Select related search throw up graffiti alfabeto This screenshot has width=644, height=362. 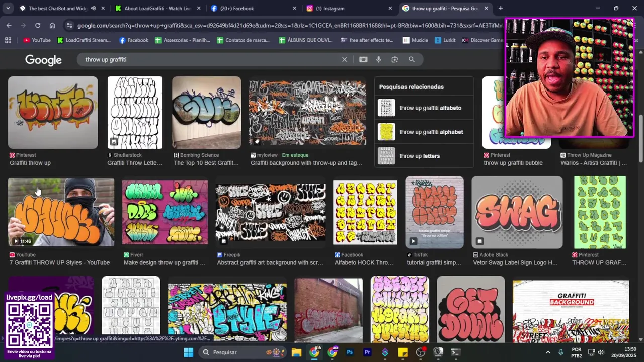point(424,108)
